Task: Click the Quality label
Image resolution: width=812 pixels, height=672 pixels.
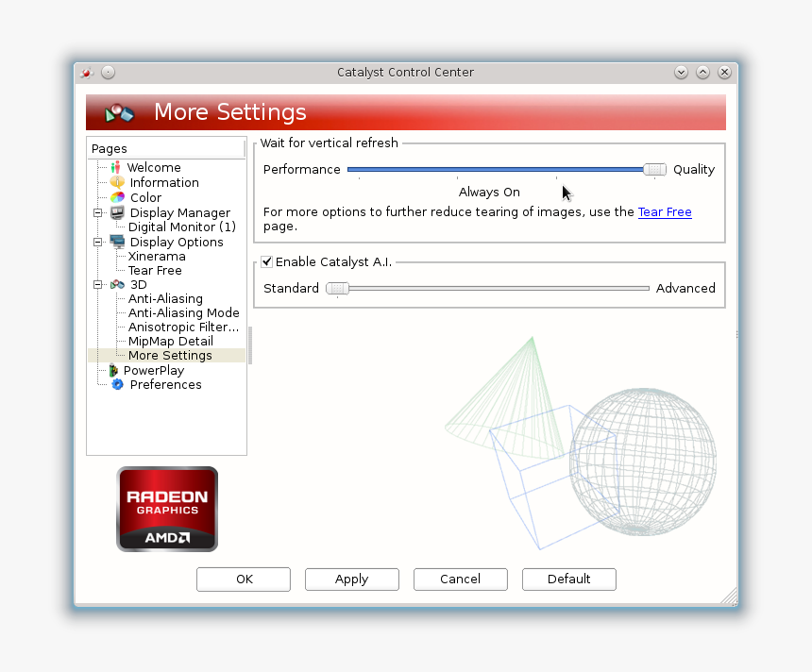Action: (694, 169)
